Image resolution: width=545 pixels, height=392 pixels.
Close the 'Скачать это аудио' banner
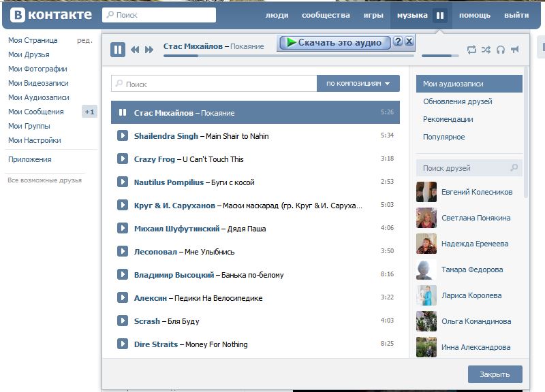point(409,42)
